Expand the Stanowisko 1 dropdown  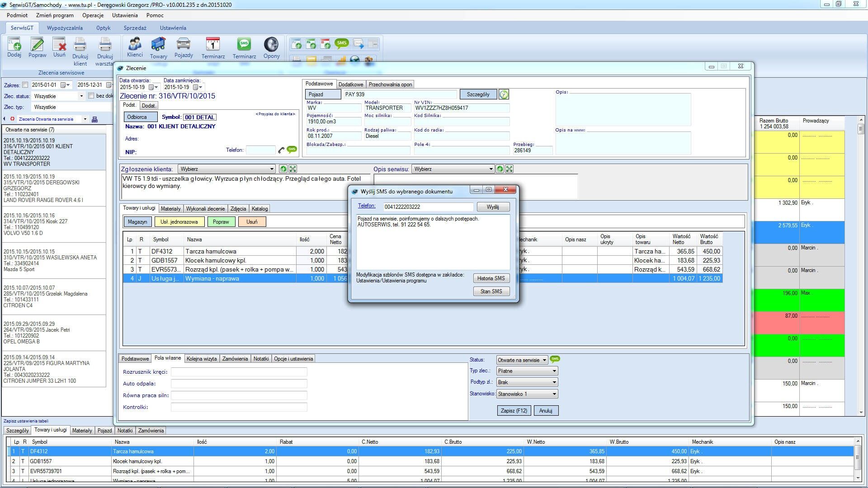coord(554,394)
